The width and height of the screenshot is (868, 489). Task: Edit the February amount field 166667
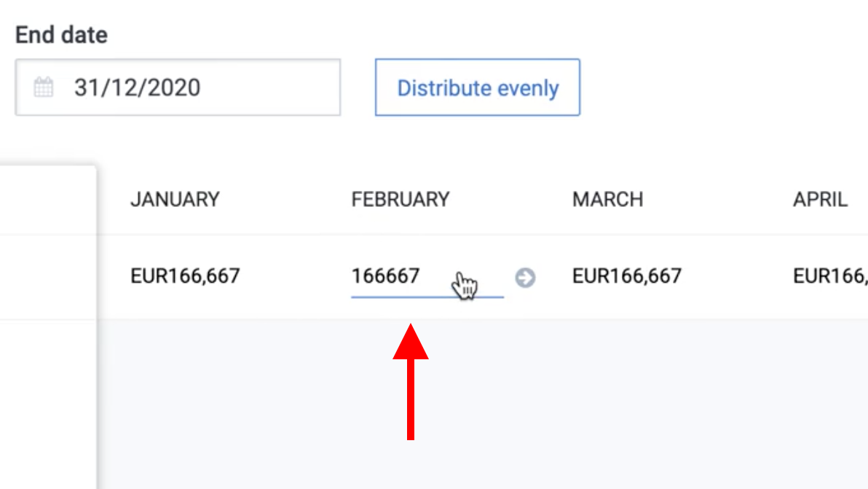[x=427, y=276]
